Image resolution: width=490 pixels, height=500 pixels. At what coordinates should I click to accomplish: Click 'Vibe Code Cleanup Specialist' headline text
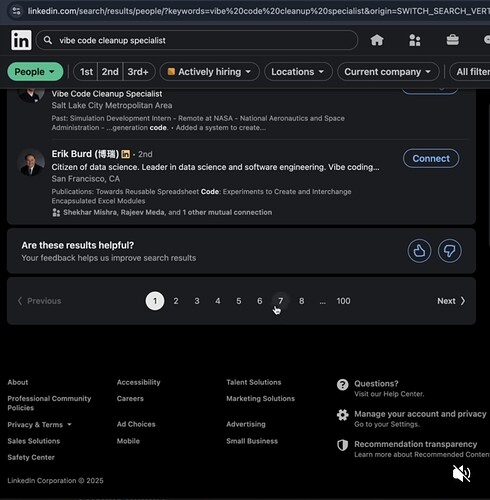107,94
